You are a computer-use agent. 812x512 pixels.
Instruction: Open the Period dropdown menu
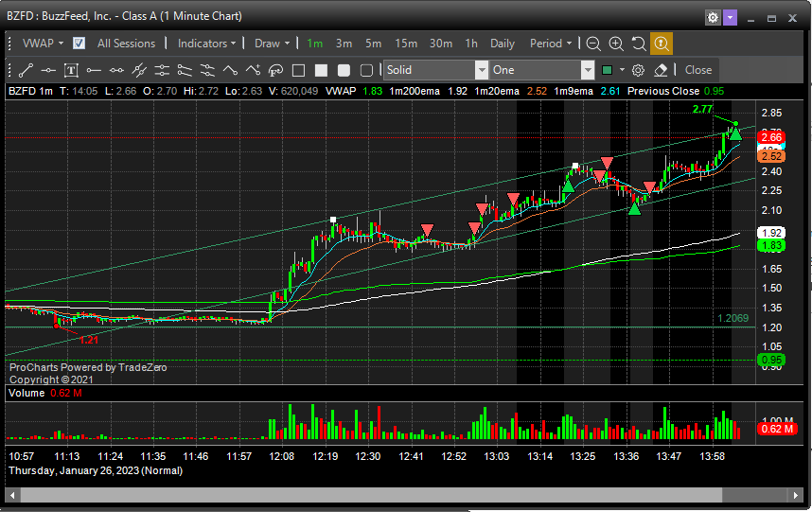(551, 44)
